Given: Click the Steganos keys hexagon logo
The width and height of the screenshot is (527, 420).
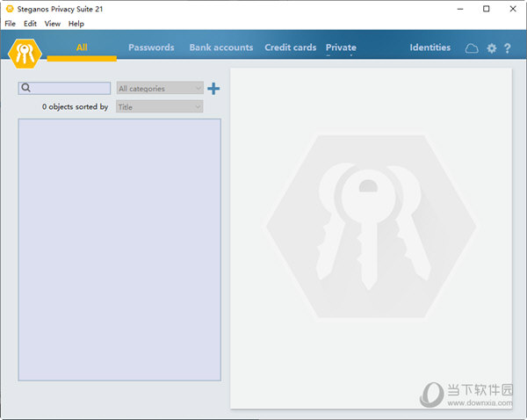Looking at the screenshot, I should tap(25, 54).
